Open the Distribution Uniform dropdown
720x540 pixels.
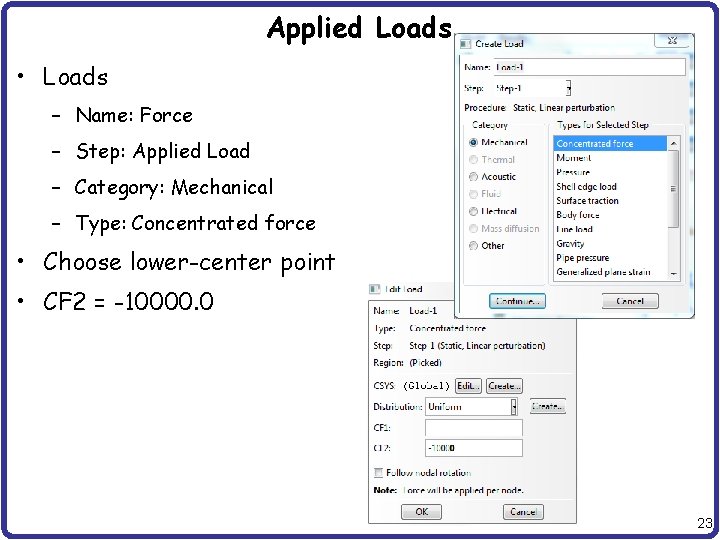514,406
